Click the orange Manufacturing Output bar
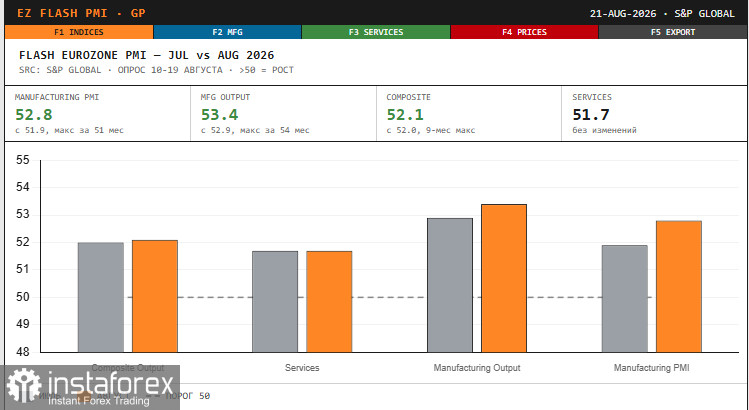This screenshot has height=410, width=749. point(504,278)
